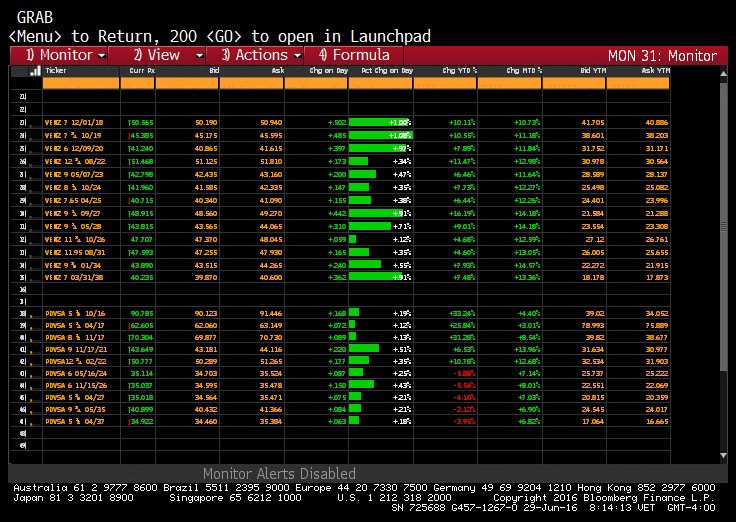Screen dimensions: 736x522
Task: Focus the orange field under Chg YTD %
Action: pyautogui.click(x=445, y=84)
